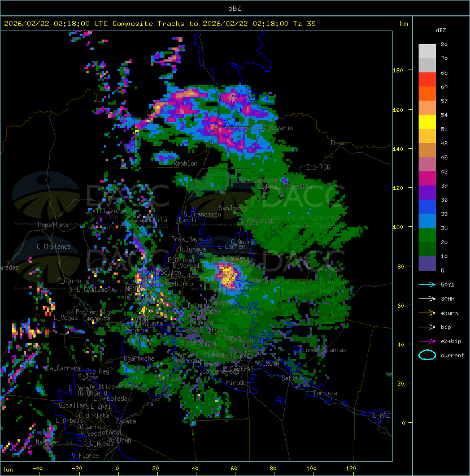
Task: Click the 'Zapata' place label on map
Action: point(125,421)
